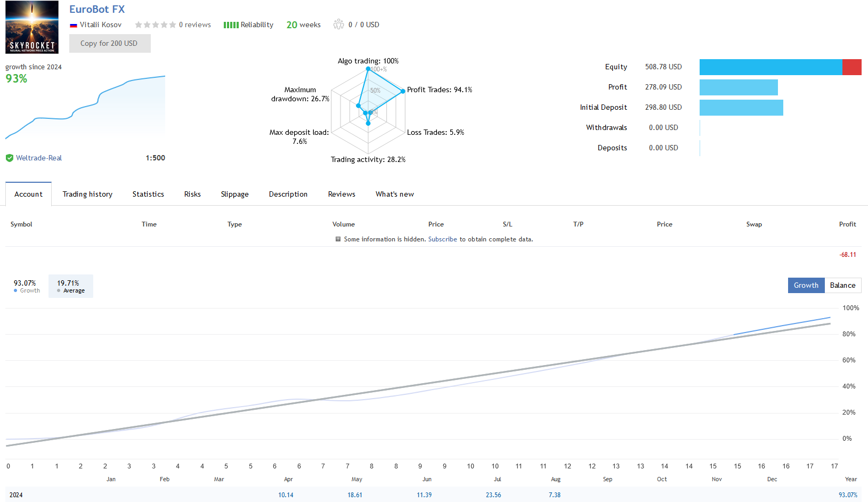This screenshot has width=868, height=502.
Task: Click the green verified shield beside Weltrade-Real
Action: (x=10, y=158)
